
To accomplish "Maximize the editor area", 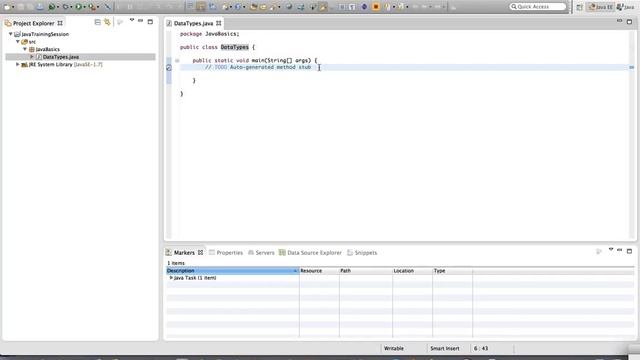I will tap(629, 21).
